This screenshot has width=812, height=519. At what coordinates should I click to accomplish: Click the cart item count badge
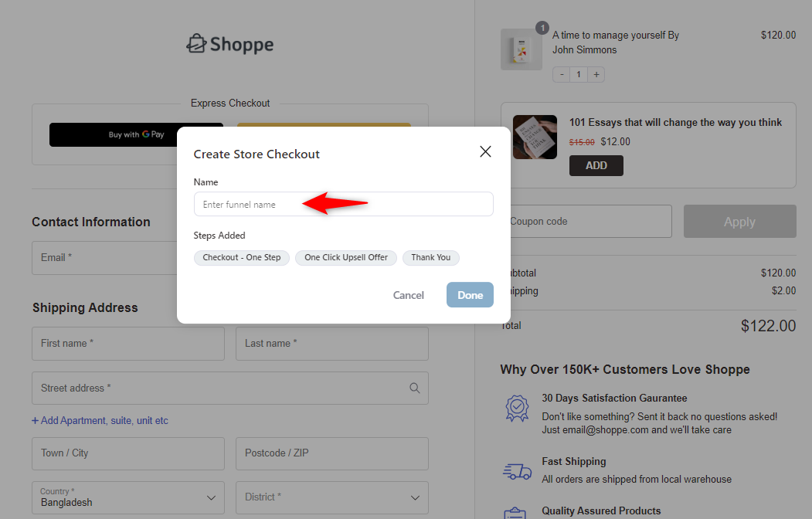[542, 28]
